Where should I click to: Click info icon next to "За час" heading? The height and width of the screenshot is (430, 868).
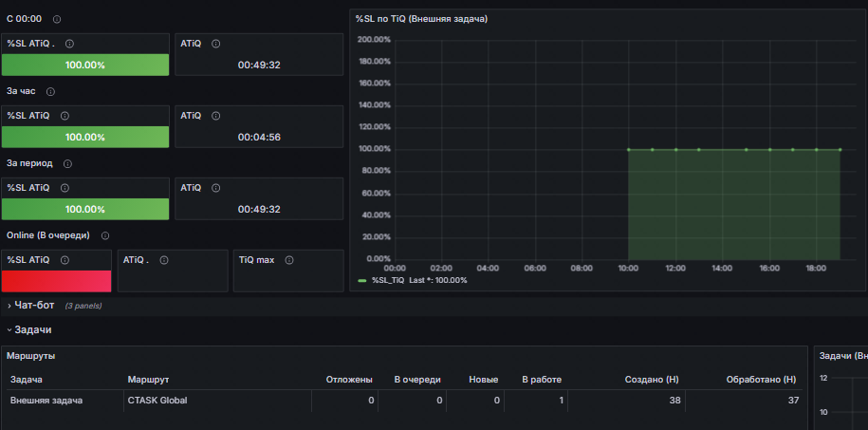(x=50, y=91)
